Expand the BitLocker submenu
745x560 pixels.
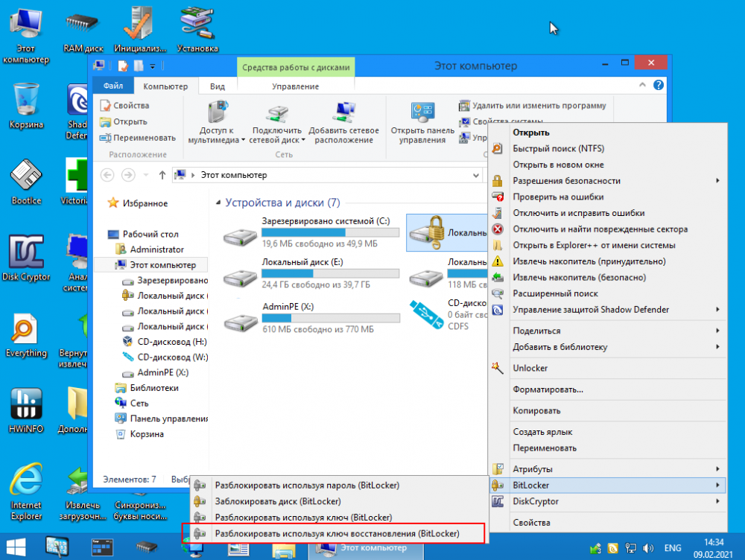(x=607, y=486)
